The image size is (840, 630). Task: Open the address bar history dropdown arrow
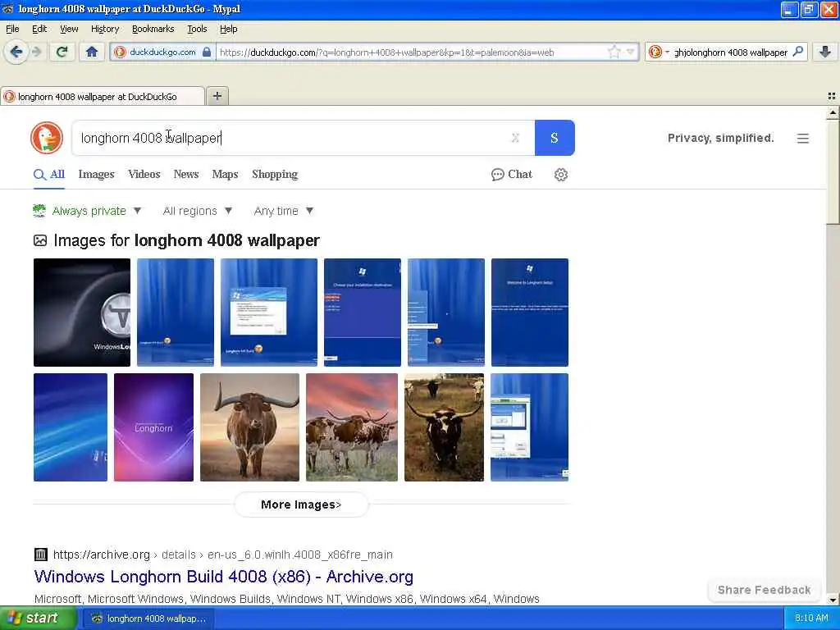tap(631, 52)
